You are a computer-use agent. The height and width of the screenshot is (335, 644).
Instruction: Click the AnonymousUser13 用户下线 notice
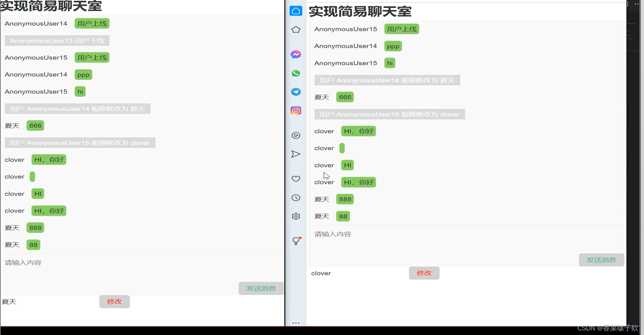[x=57, y=41]
